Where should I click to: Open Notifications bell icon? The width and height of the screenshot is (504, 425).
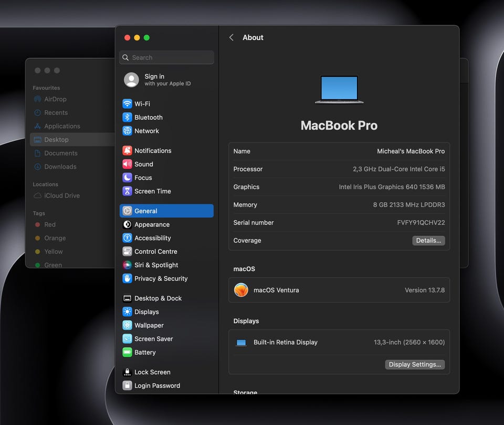127,151
